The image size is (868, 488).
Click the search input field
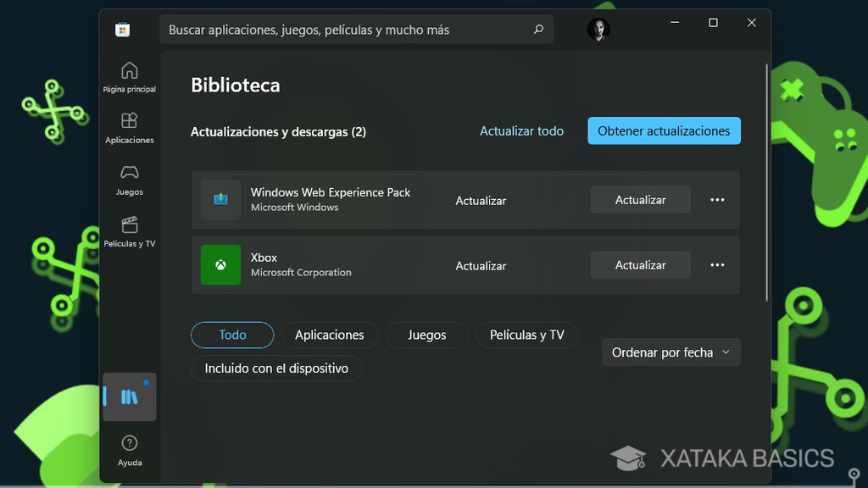tap(356, 29)
